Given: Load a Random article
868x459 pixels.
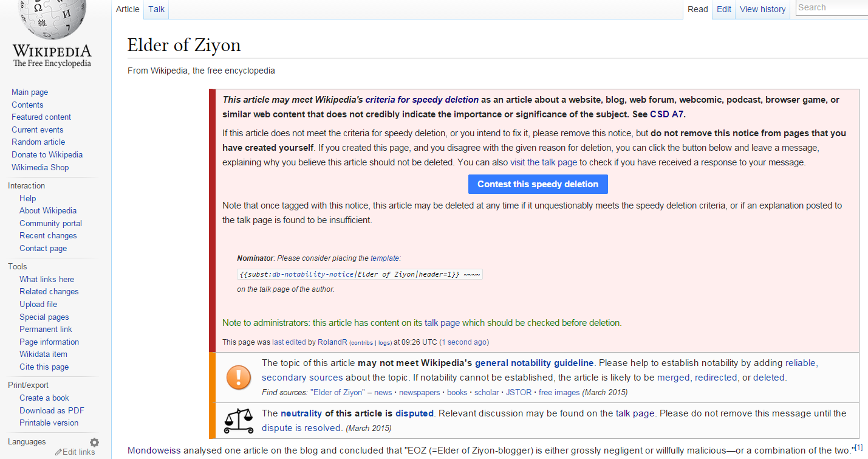Looking at the screenshot, I should pos(38,142).
